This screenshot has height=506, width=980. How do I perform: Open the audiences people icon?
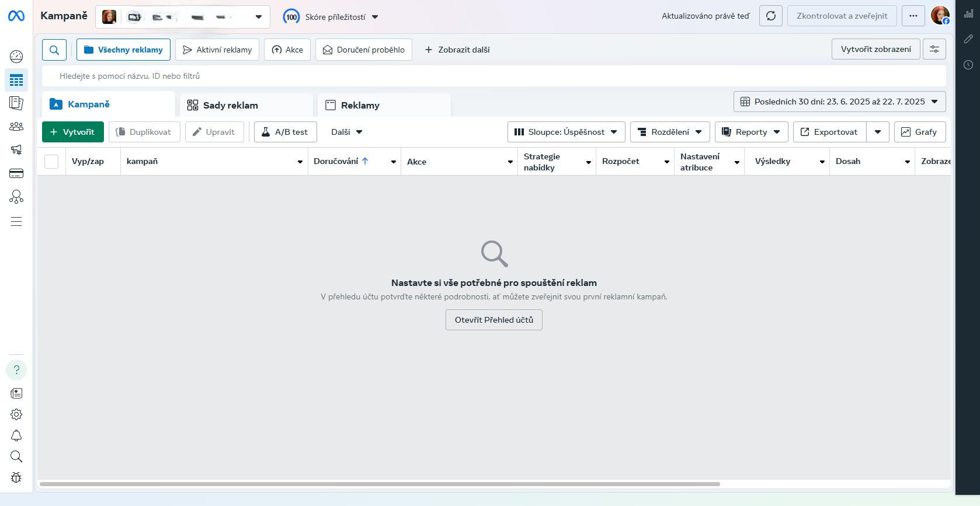pyautogui.click(x=16, y=127)
